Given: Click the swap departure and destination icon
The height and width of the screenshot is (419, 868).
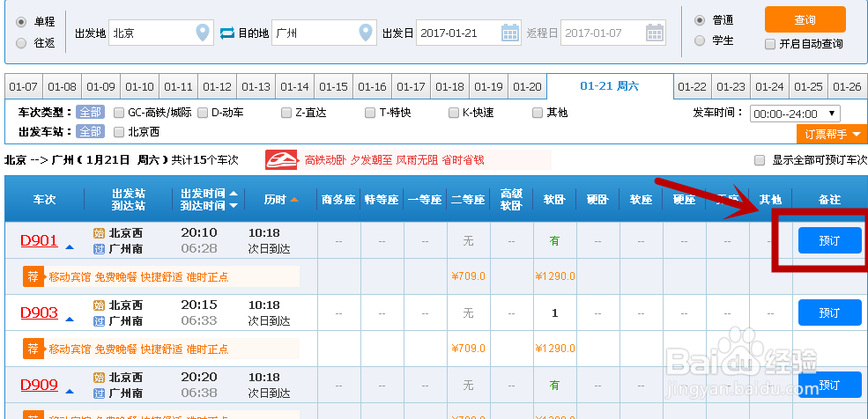Looking at the screenshot, I should 227,33.
